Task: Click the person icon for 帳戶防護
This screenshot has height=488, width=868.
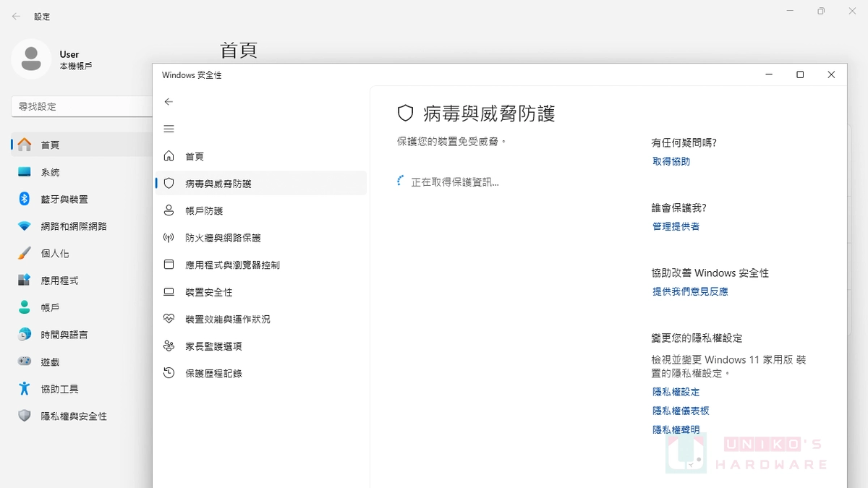Action: click(169, 210)
